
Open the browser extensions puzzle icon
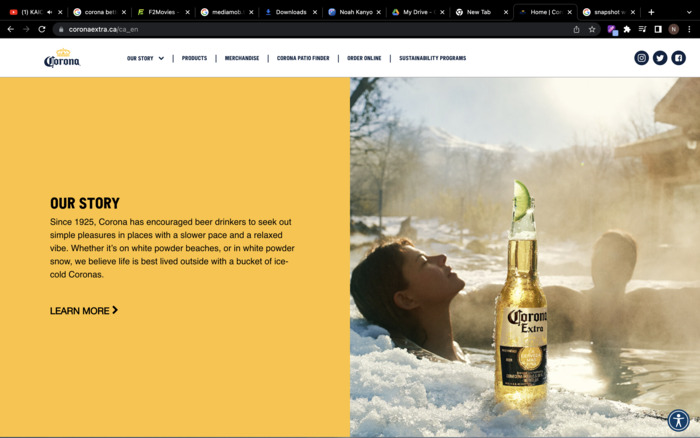pos(627,29)
